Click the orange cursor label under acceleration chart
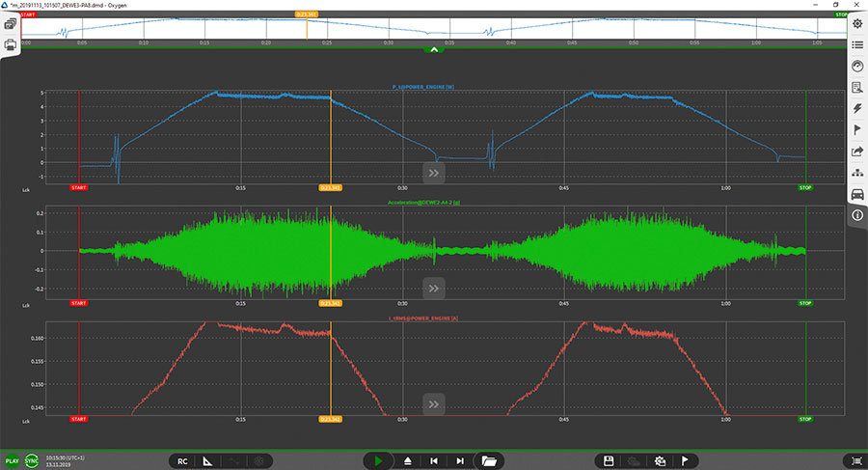 (331, 303)
